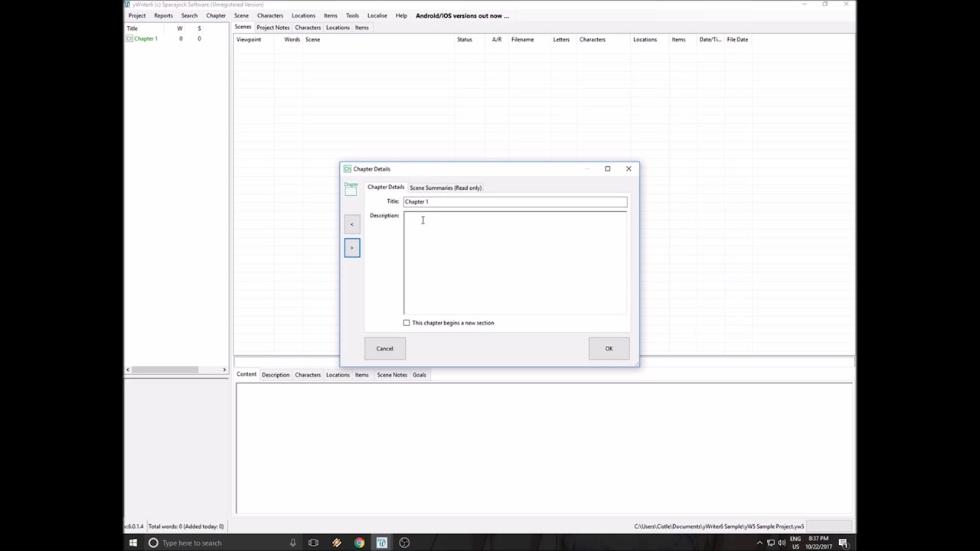Open Scene Notes tab in lower pane
This screenshot has width=980, height=551.
392,375
